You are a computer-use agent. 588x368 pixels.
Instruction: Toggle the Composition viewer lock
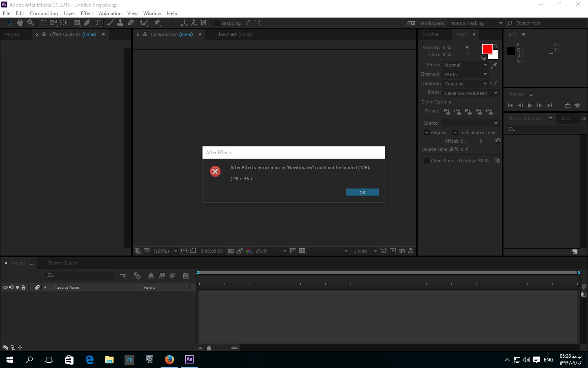click(x=145, y=34)
